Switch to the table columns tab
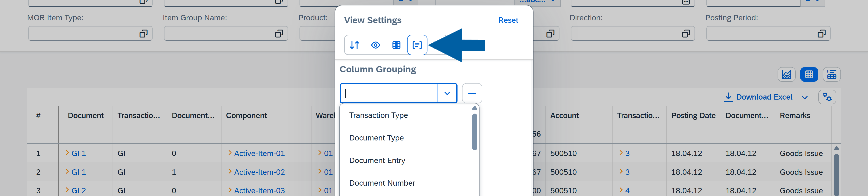This screenshot has height=196, width=868. pos(396,45)
